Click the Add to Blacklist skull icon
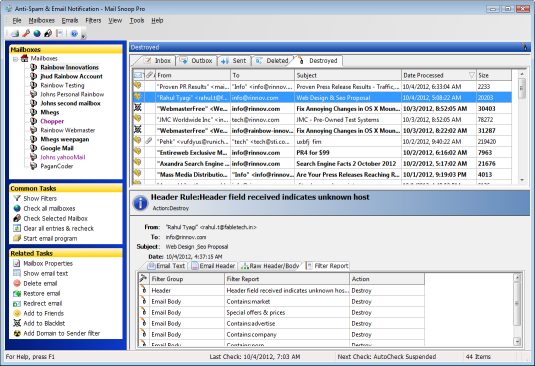 (x=17, y=323)
